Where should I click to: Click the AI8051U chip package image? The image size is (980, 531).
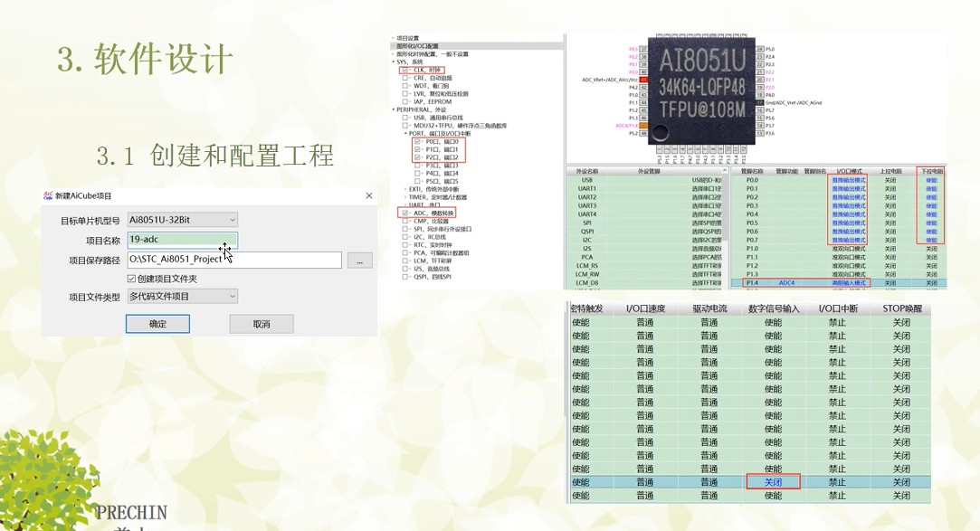701,89
